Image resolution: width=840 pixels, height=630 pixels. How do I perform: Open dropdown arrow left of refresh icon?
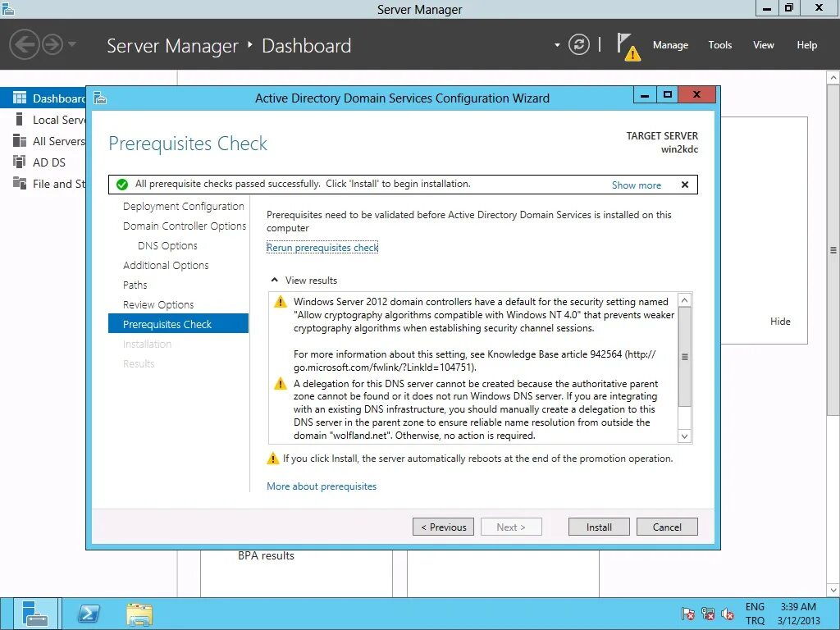point(557,45)
